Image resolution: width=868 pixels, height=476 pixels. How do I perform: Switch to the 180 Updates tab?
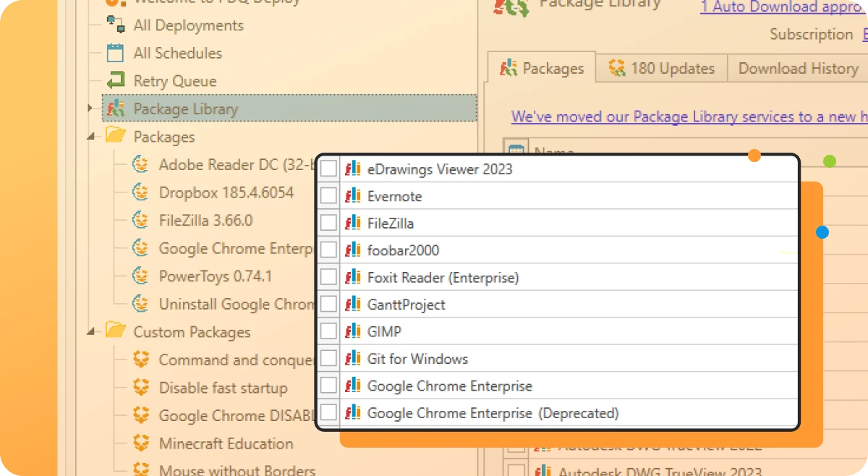[661, 68]
